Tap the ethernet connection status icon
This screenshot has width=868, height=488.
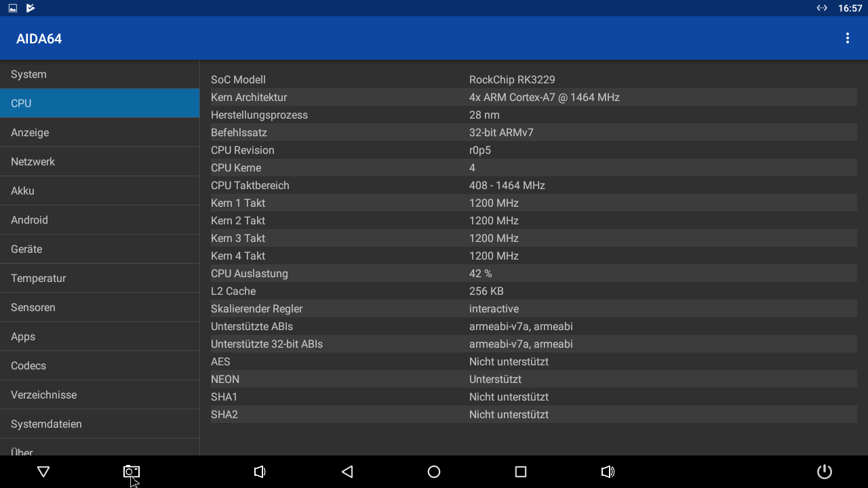pos(822,8)
